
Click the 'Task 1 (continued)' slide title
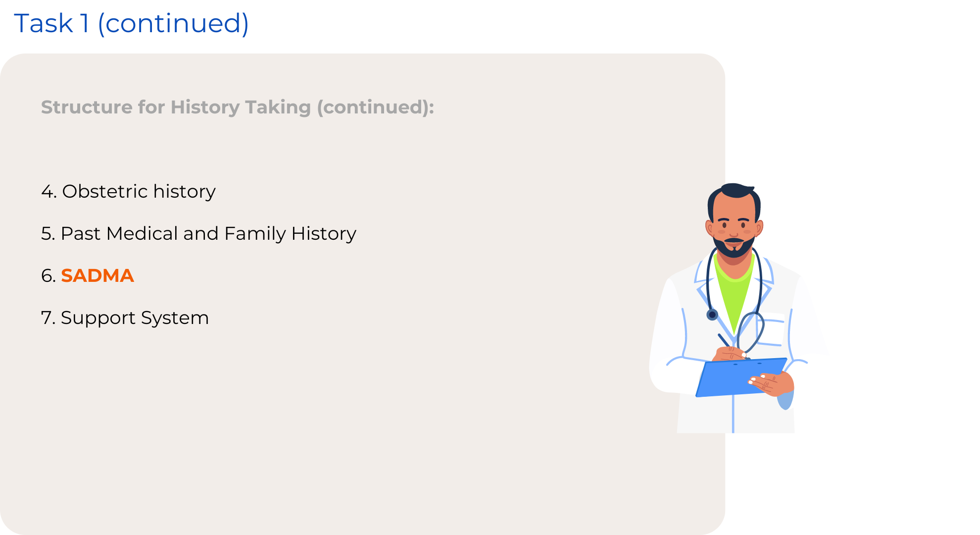[x=131, y=23]
